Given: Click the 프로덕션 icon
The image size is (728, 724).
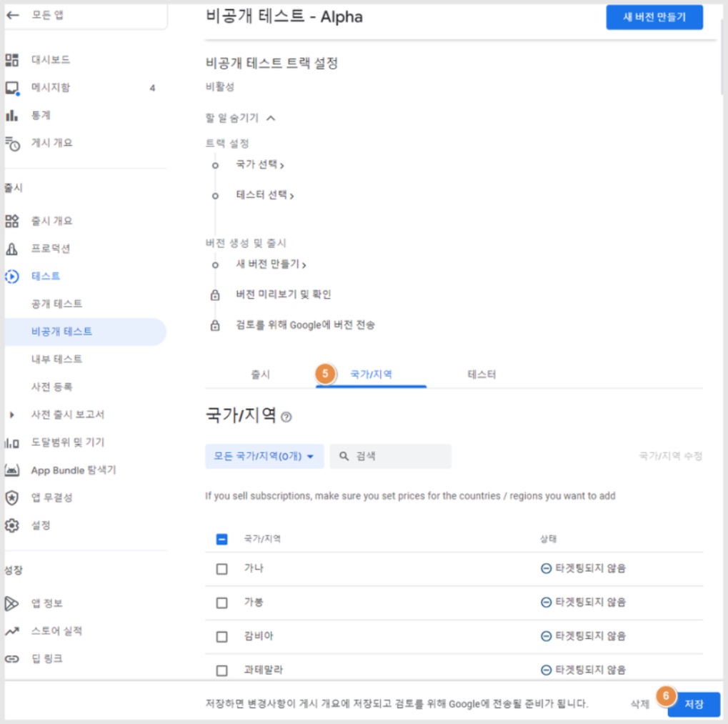Looking at the screenshot, I should click(12, 249).
